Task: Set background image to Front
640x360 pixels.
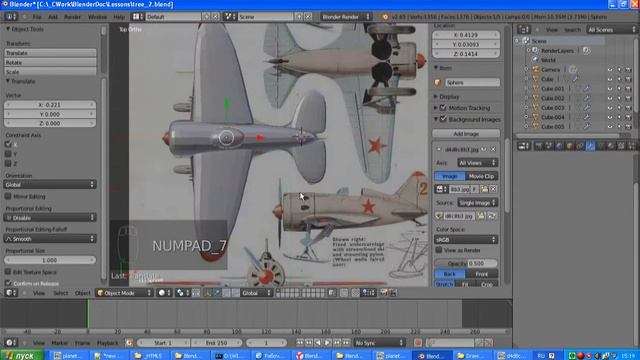Action: click(x=482, y=274)
